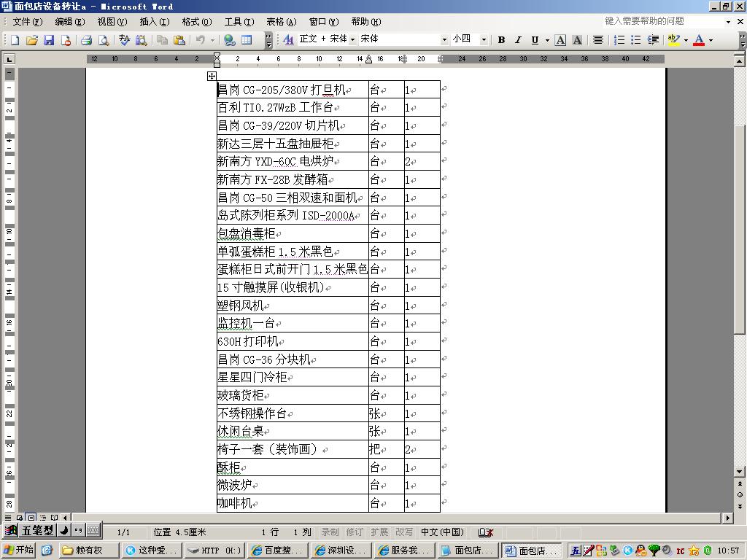Run spelling and grammar check
Viewport: 747px width, 560px height.
pyautogui.click(x=124, y=40)
